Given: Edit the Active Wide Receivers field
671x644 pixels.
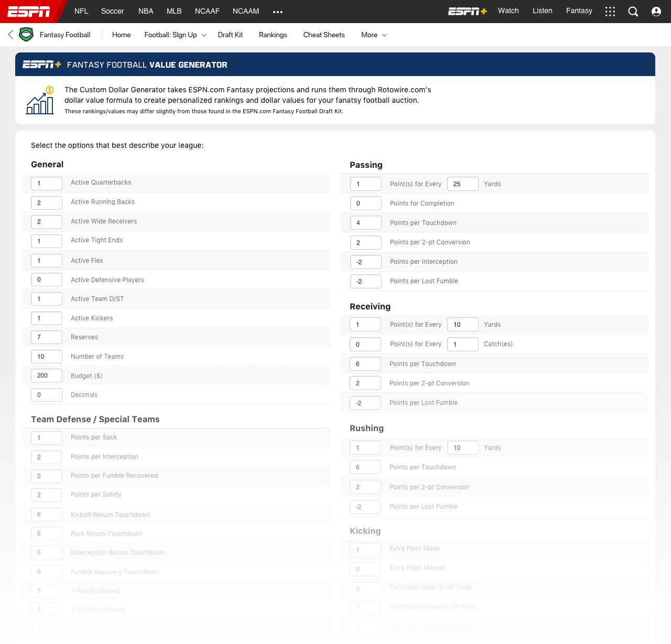Looking at the screenshot, I should 47,222.
